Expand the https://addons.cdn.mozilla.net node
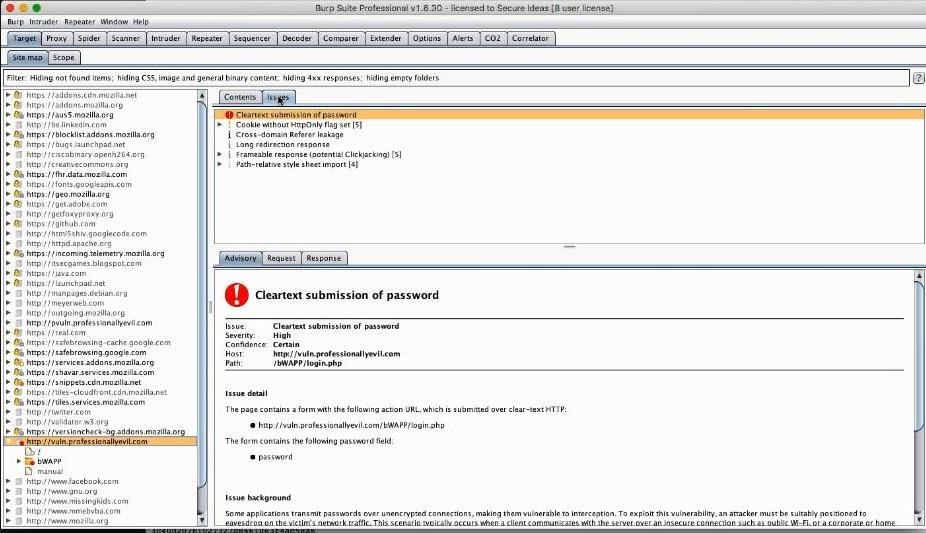 (8, 95)
